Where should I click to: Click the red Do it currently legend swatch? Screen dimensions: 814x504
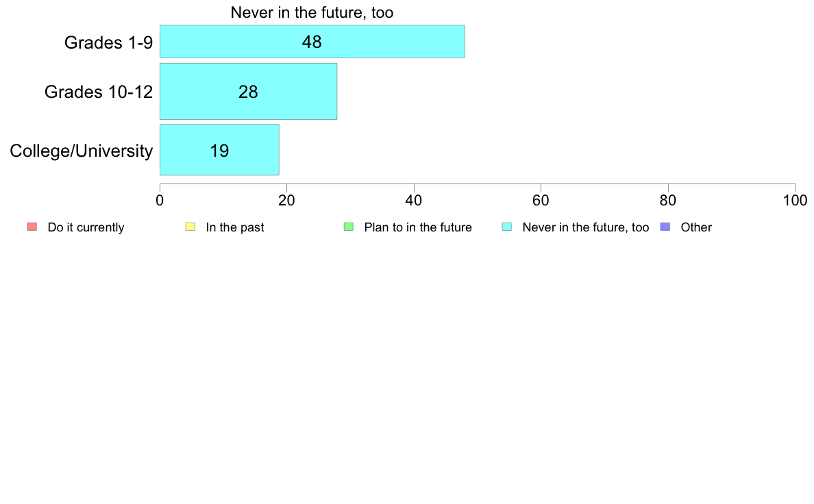coord(32,227)
